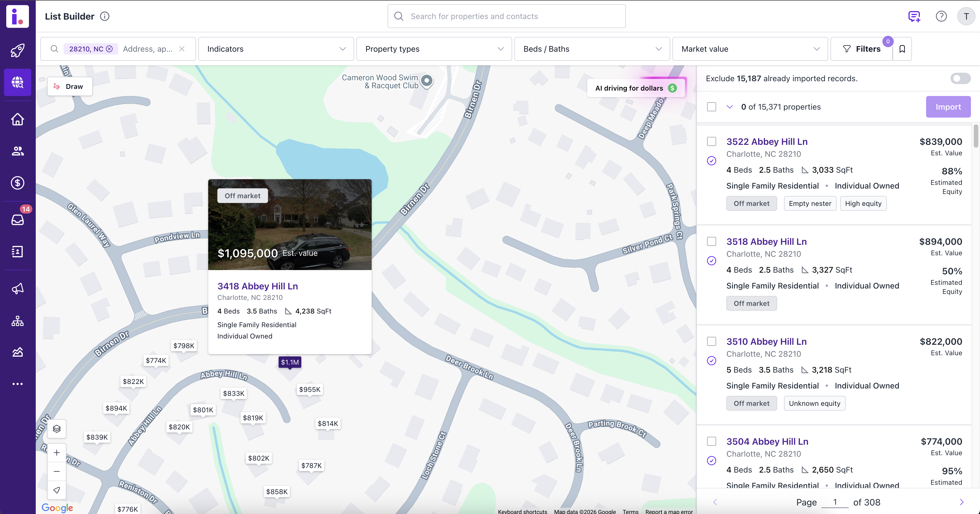Open the Filters panel
Viewport: 980px width, 514px height.
862,49
